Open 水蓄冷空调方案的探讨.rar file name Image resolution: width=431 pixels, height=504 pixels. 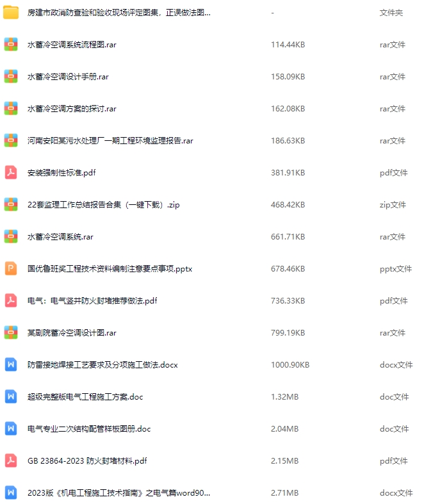pyautogui.click(x=72, y=109)
